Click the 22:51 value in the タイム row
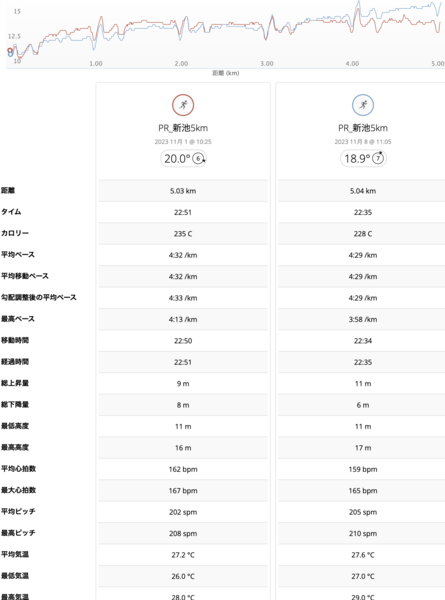Viewport: 445px width, 600px height. click(x=183, y=212)
